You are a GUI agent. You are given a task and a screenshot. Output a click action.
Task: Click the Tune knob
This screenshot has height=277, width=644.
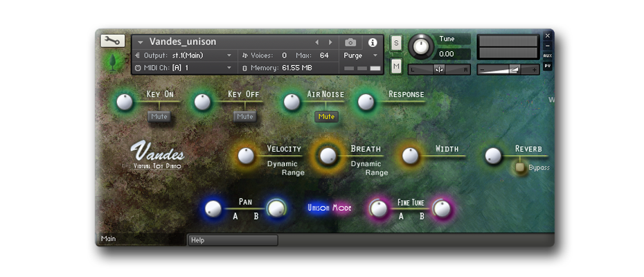coord(421,46)
